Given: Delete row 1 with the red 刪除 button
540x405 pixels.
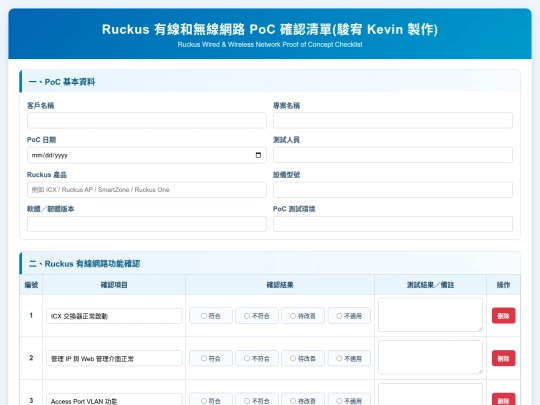Looking at the screenshot, I should (x=503, y=315).
